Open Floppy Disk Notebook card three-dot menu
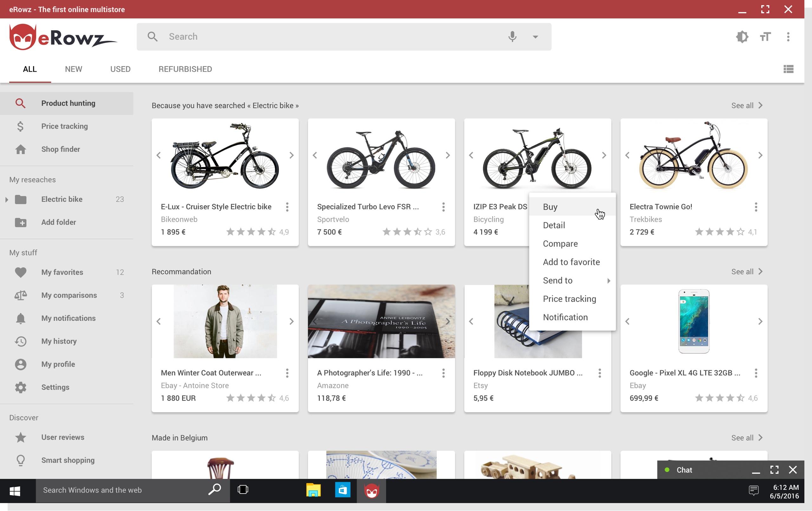 [599, 373]
